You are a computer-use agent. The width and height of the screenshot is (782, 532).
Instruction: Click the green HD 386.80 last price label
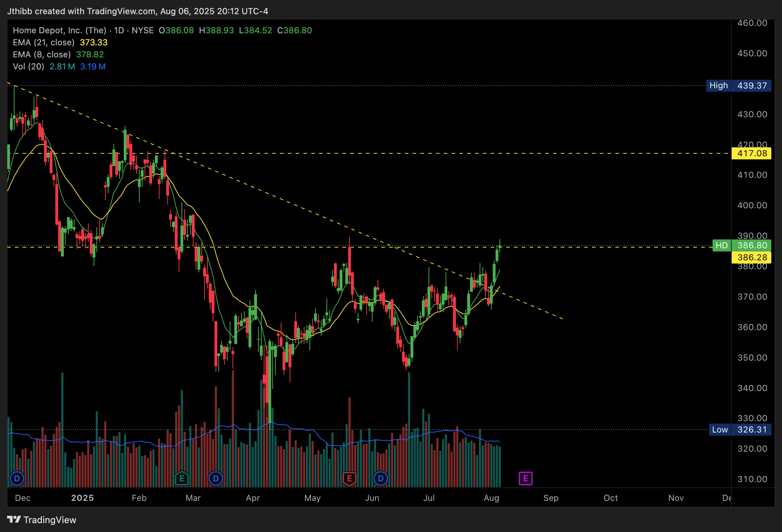pos(742,245)
